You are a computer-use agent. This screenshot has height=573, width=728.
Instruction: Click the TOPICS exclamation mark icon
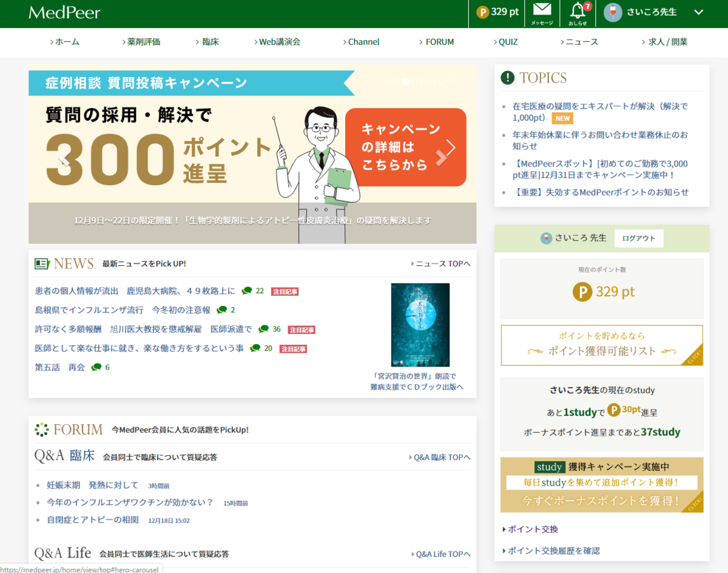(x=507, y=78)
